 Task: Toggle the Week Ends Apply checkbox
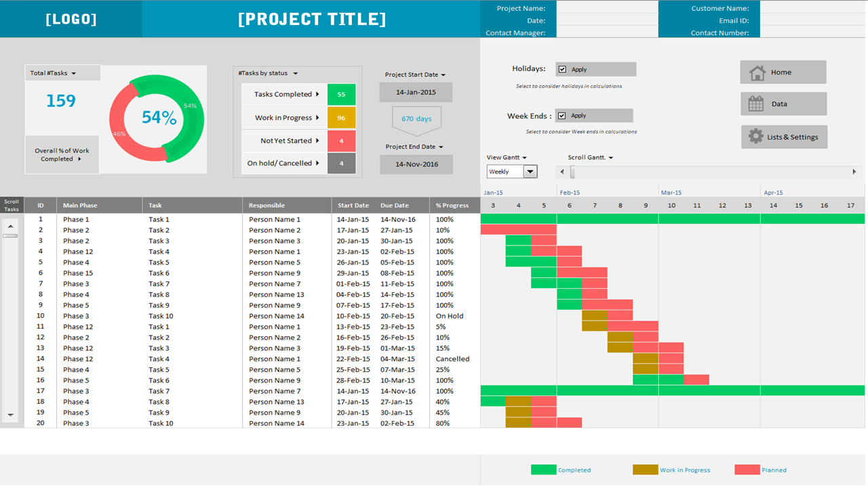pos(561,115)
